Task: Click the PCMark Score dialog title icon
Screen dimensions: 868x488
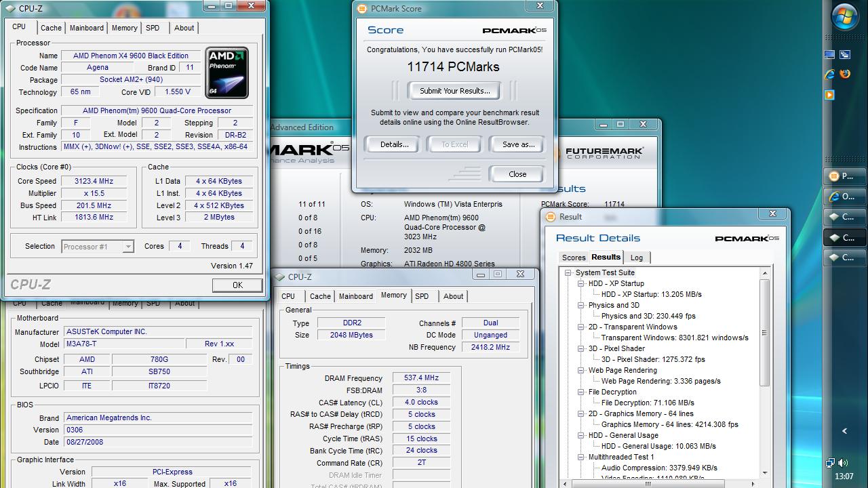Action: click(x=362, y=9)
